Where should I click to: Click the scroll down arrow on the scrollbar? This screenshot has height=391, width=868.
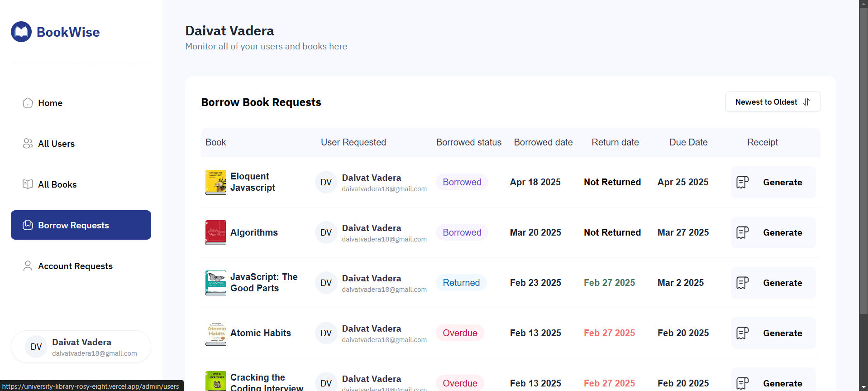(x=863, y=387)
